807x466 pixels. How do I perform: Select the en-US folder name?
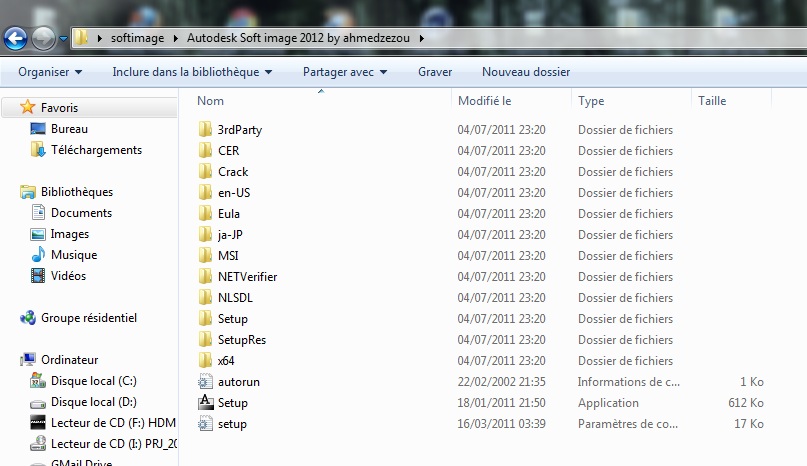234,193
